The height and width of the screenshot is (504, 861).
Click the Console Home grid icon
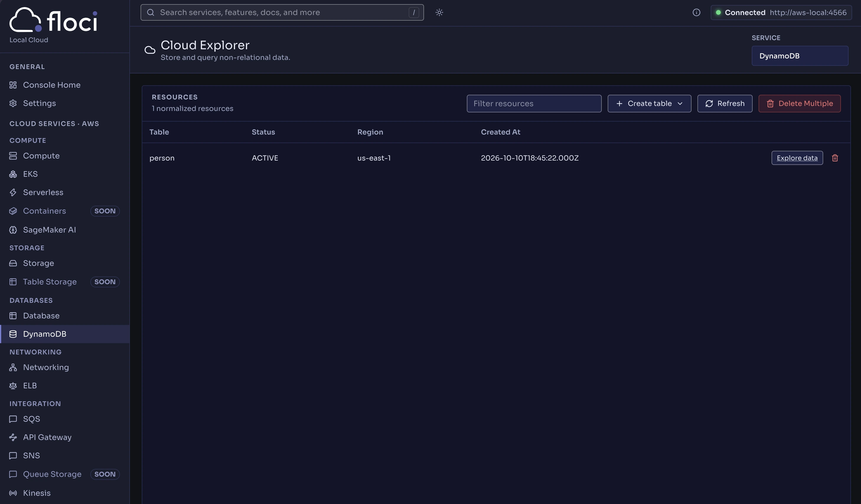click(x=13, y=85)
